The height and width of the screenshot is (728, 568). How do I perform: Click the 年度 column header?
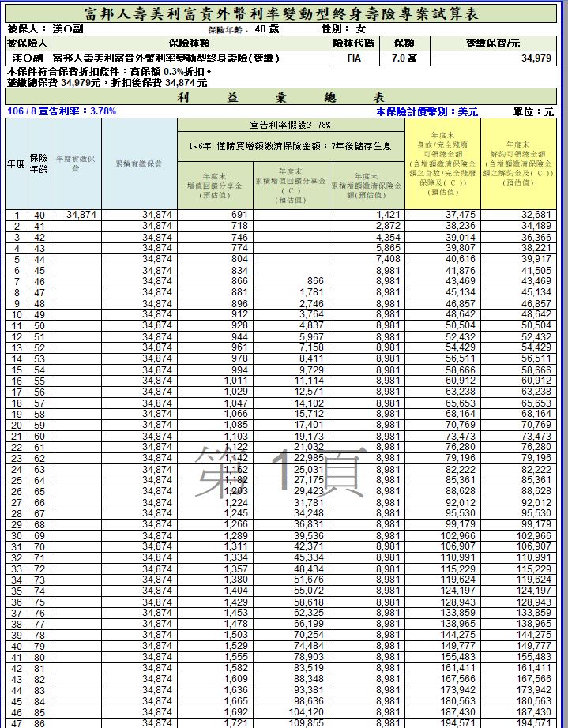click(x=17, y=164)
